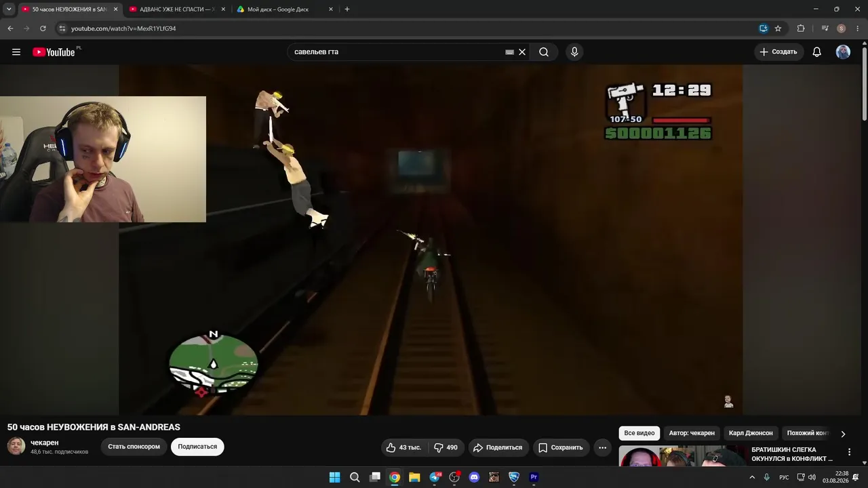The height and width of the screenshot is (488, 868).
Task: Open a new browser tab
Action: click(347, 9)
